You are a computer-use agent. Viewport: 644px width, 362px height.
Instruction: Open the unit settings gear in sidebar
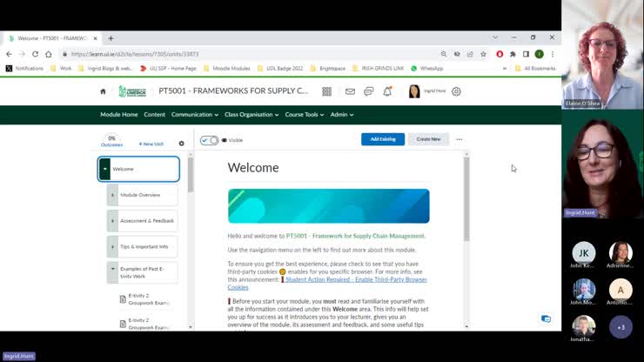pos(182,144)
